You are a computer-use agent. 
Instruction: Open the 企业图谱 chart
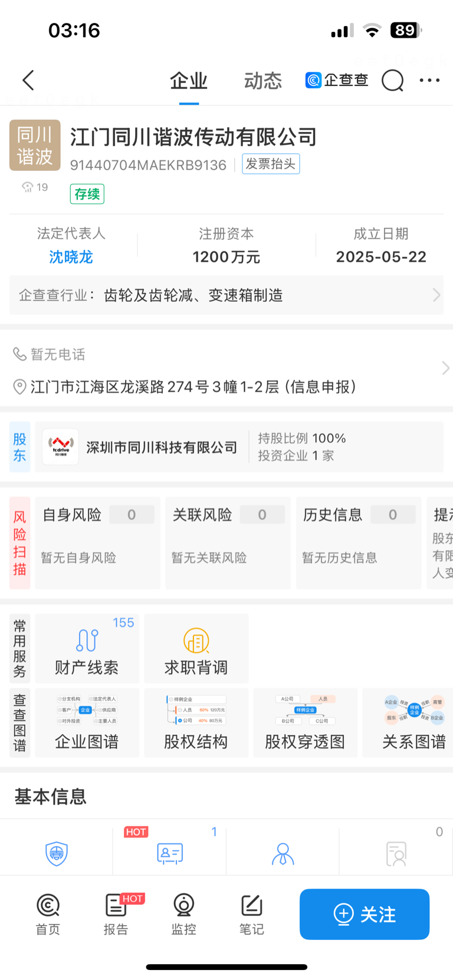(87, 722)
